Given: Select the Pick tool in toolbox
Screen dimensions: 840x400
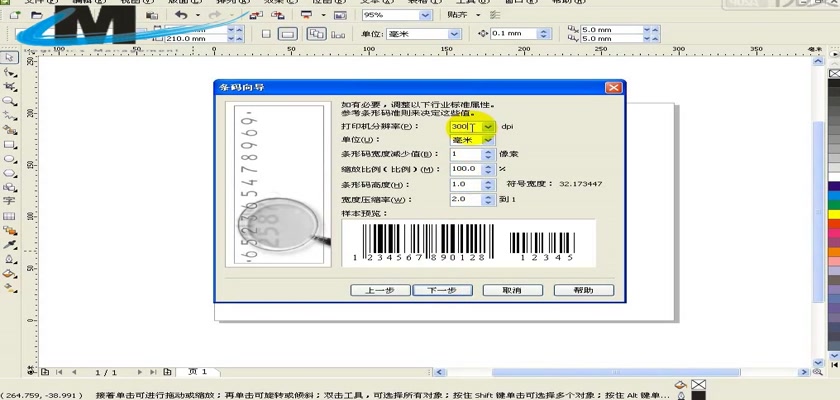Looking at the screenshot, I should (x=10, y=57).
